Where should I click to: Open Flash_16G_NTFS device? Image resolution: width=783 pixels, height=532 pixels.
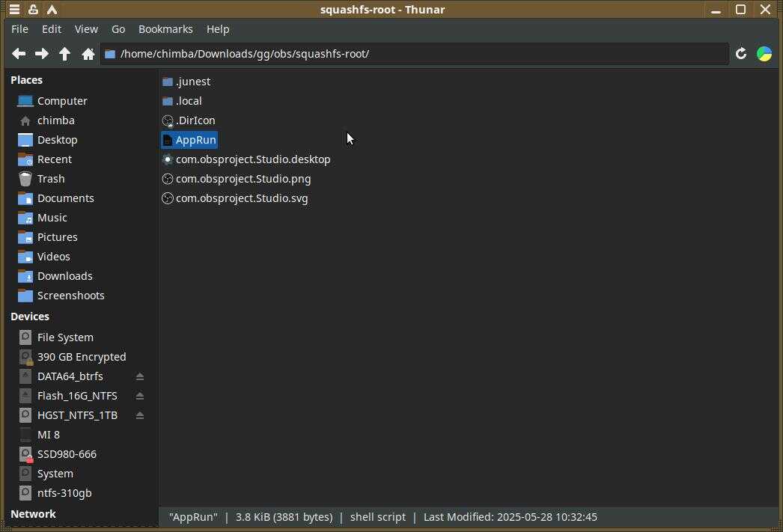click(70, 396)
